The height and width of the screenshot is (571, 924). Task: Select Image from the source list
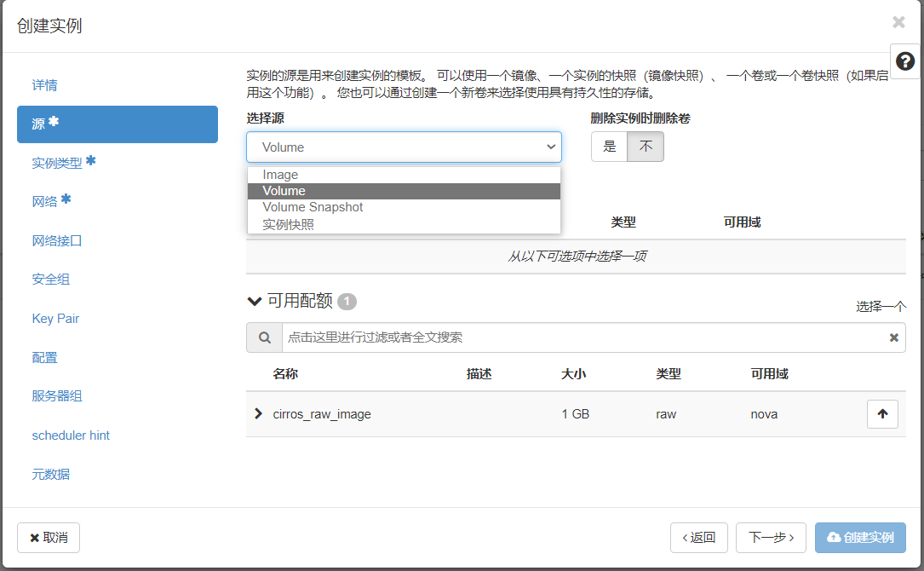pos(280,175)
